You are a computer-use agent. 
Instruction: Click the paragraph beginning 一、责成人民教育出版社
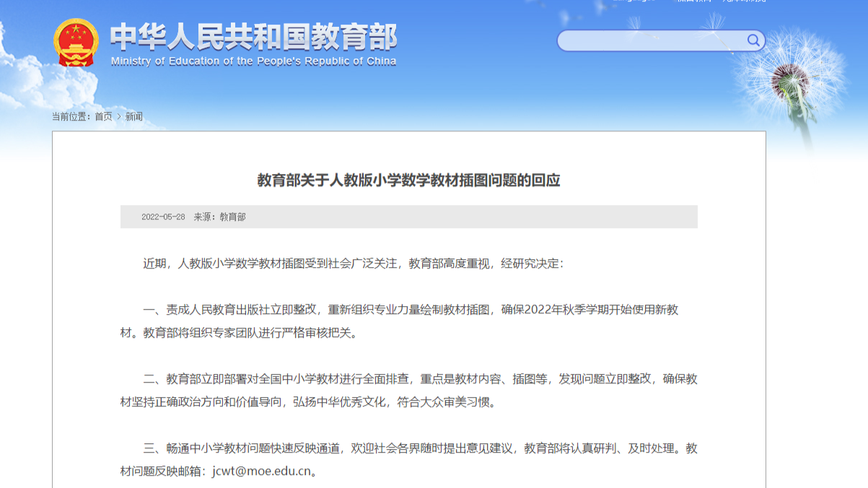coord(408,321)
